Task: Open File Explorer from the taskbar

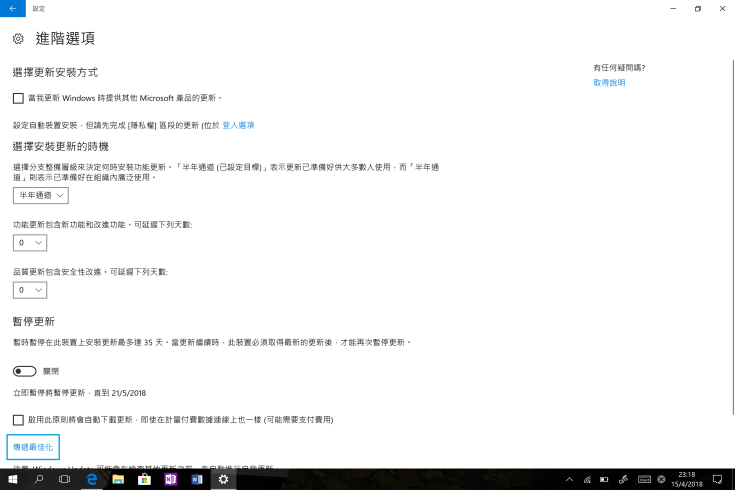Action: coord(117,480)
